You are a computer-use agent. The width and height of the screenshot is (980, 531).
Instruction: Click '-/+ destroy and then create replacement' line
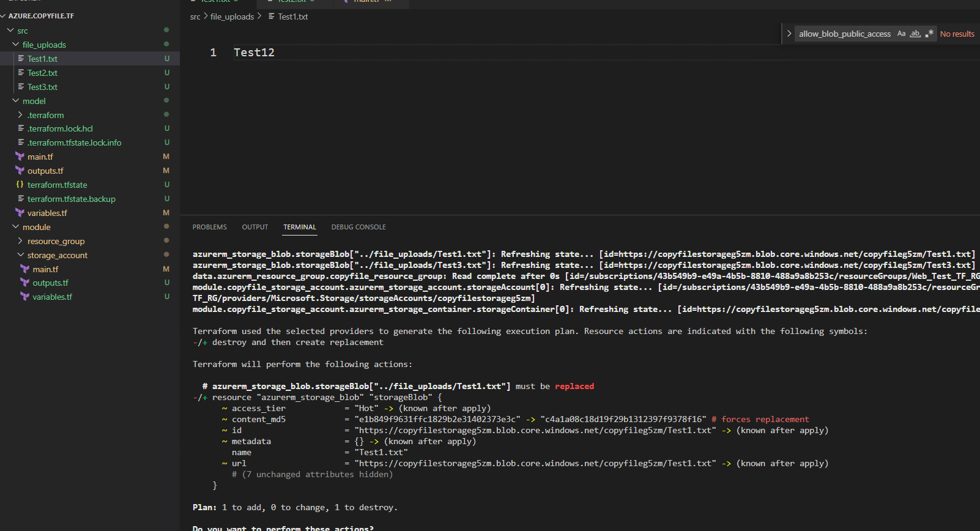click(288, 342)
